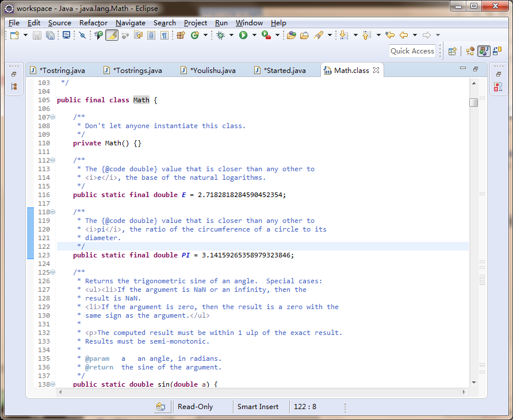
Task: Click the Save icon in toolbar
Action: coord(37,35)
